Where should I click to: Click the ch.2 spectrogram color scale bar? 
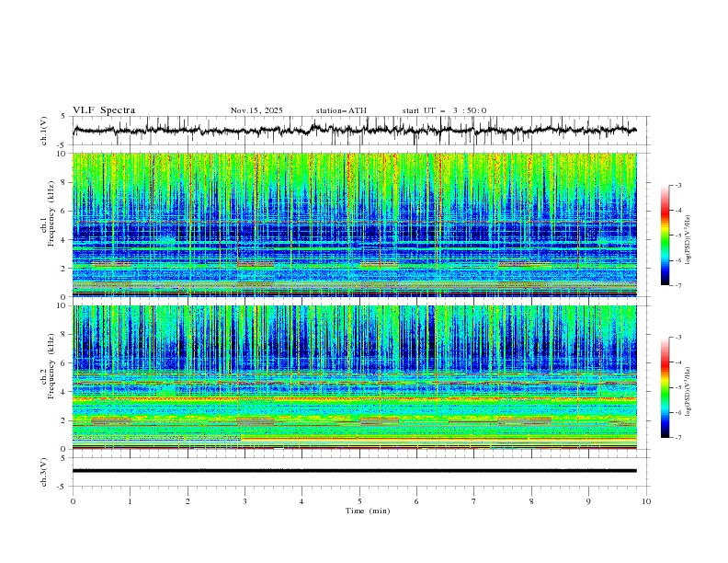(x=665, y=387)
